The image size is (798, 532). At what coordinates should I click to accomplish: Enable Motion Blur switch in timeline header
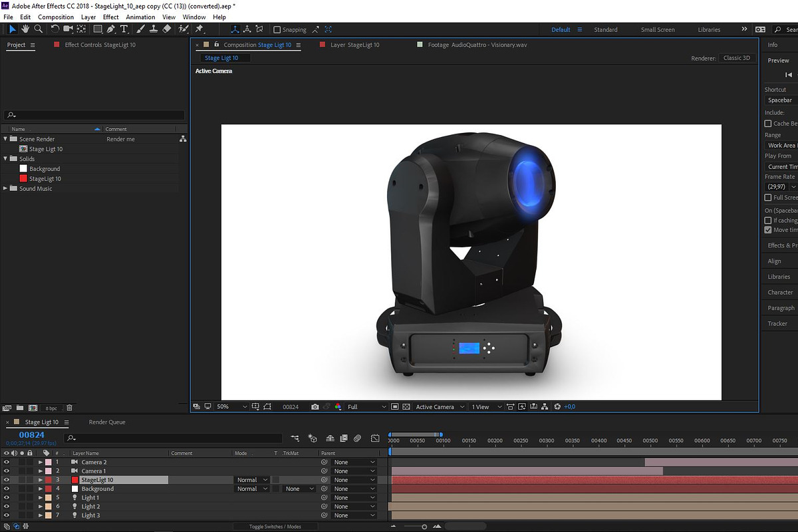click(357, 438)
